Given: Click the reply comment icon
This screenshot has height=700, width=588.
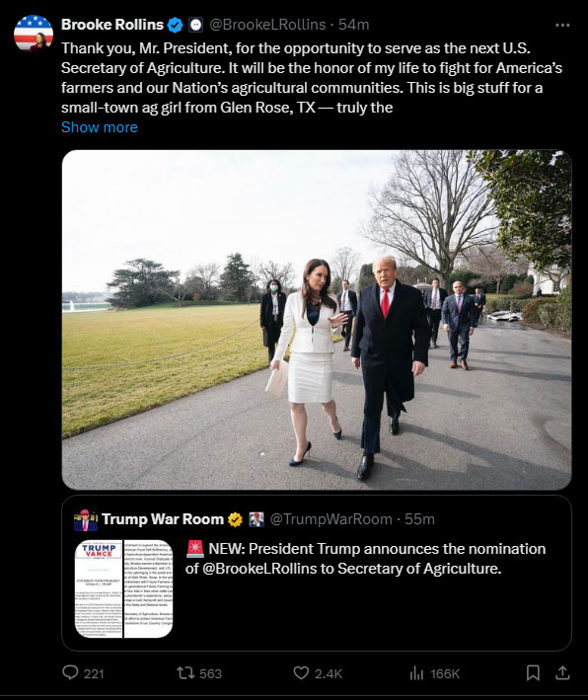Looking at the screenshot, I should click(x=70, y=672).
